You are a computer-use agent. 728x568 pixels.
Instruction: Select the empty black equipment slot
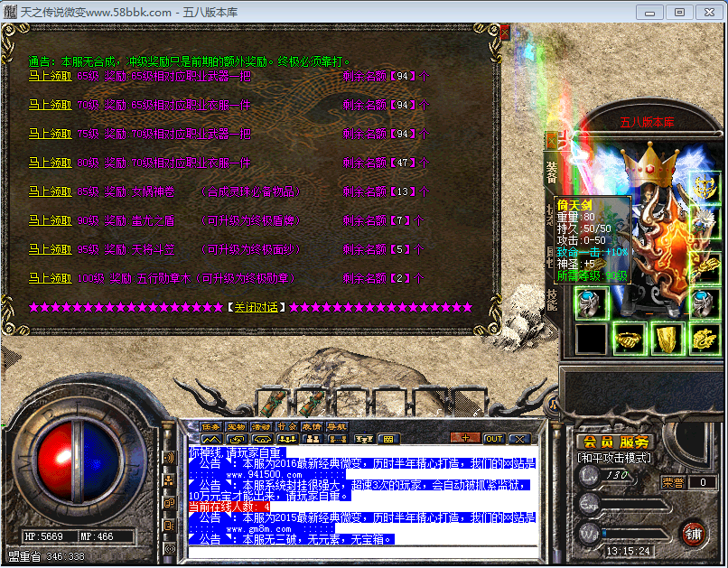tap(592, 340)
